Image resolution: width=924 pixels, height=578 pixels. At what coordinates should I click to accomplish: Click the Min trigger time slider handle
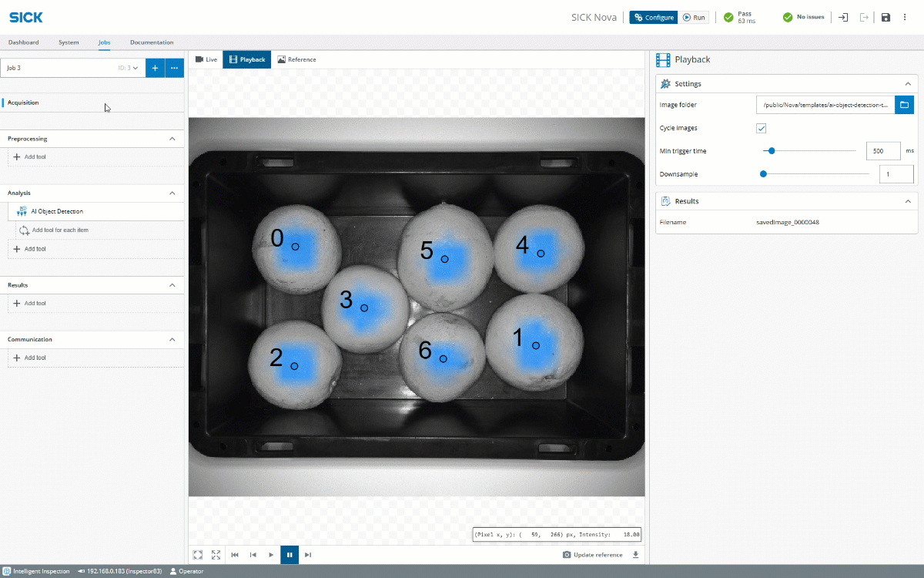coord(772,151)
